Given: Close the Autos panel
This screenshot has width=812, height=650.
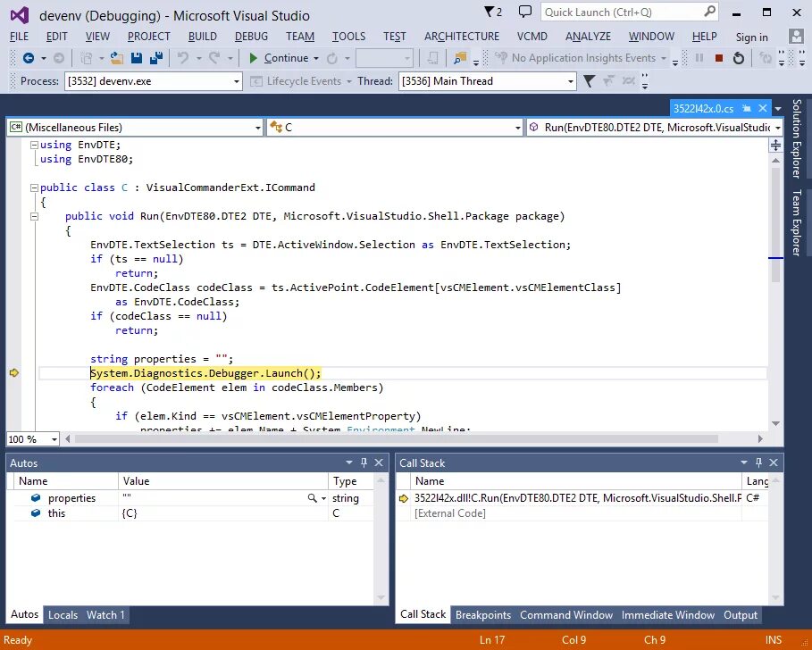Looking at the screenshot, I should [379, 462].
